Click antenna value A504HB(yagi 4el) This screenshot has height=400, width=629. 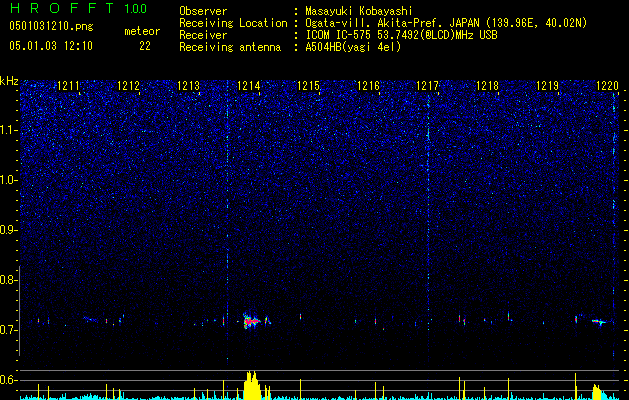pos(353,47)
